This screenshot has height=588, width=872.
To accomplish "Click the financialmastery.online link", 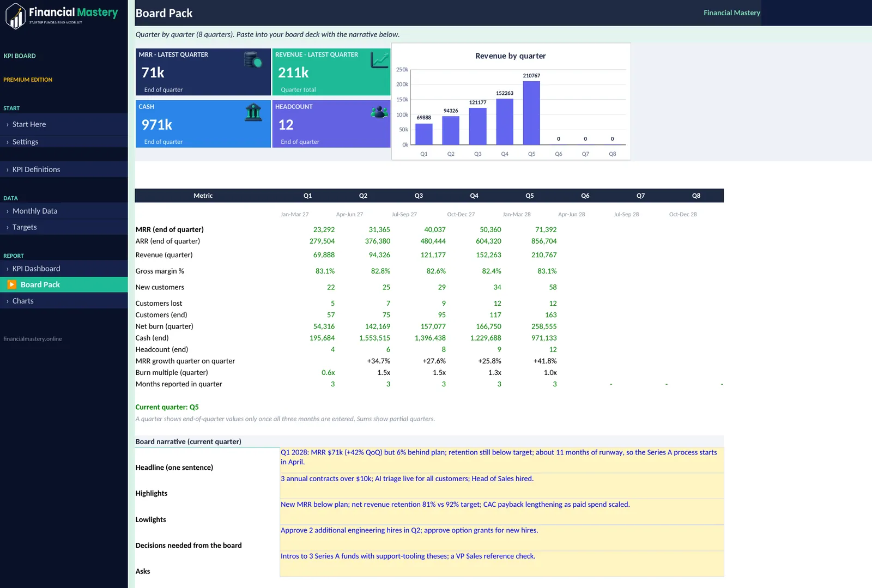I will coord(33,339).
